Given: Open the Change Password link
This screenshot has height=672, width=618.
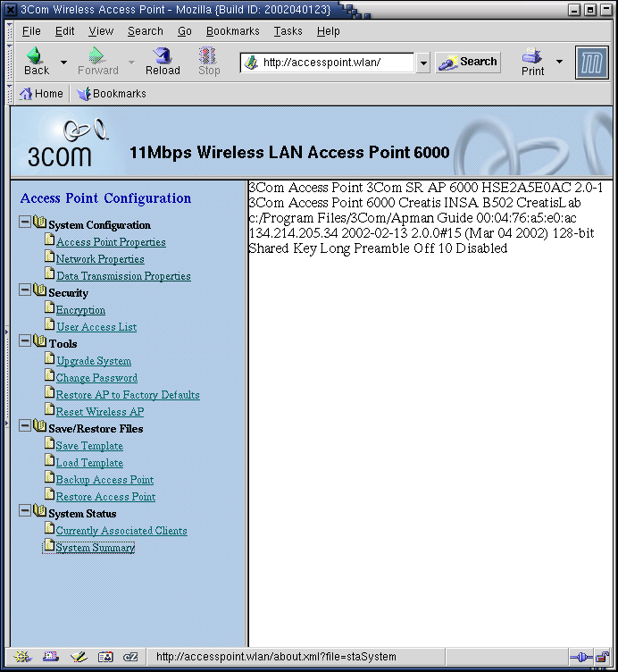Looking at the screenshot, I should [96, 378].
